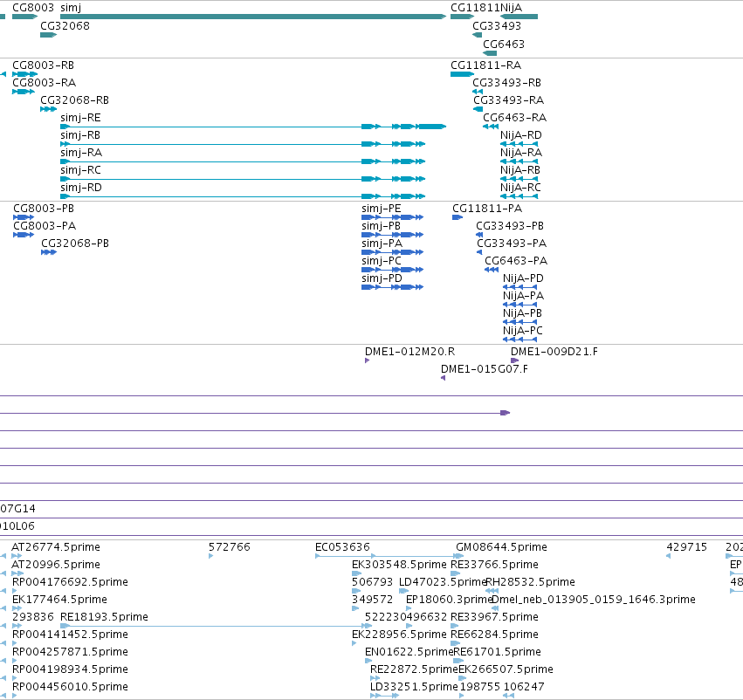Select the CG33493-PA protein label

(x=512, y=244)
